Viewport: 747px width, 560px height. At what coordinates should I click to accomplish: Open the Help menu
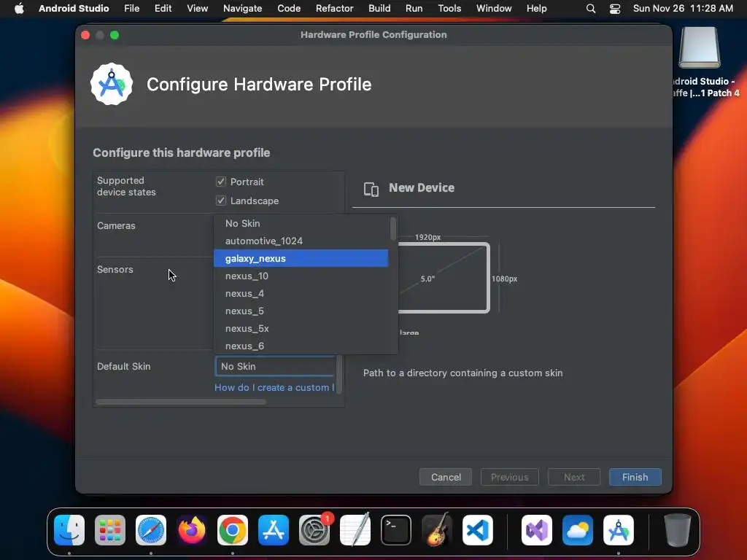pos(536,8)
